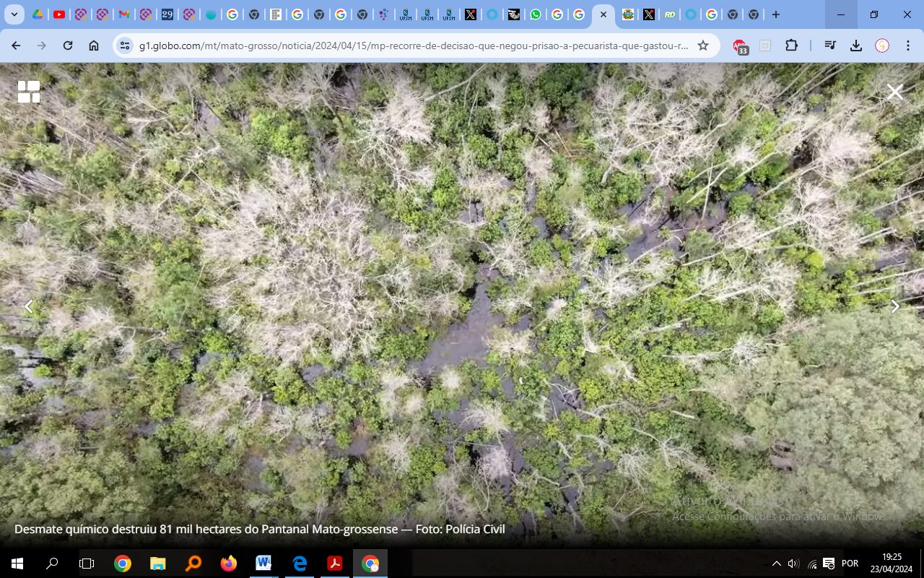The height and width of the screenshot is (578, 924).
Task: Click the g1.globo.com address bar
Action: tap(411, 46)
